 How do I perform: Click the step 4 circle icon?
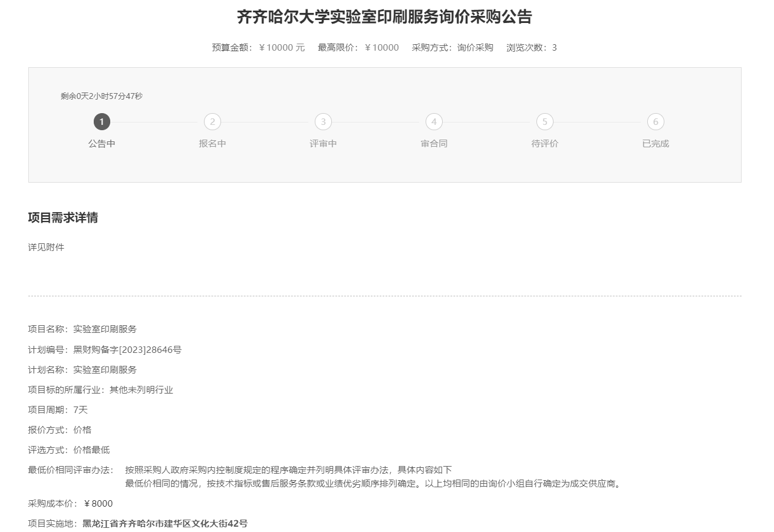[434, 122]
